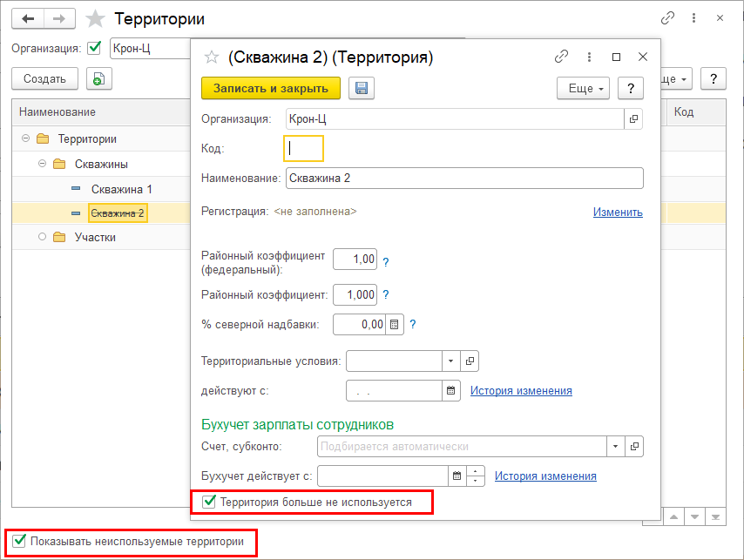Open calendar for 'действуют с' date
744x560 pixels.
(451, 391)
